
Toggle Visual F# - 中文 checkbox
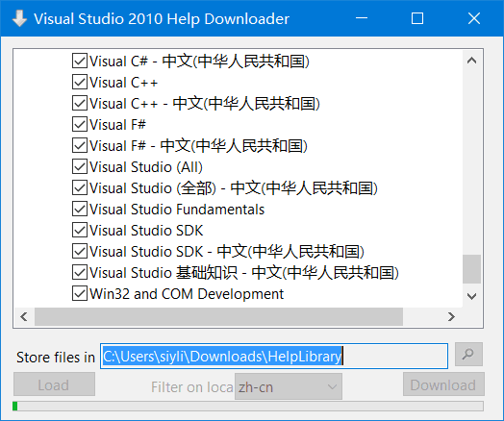(80, 145)
